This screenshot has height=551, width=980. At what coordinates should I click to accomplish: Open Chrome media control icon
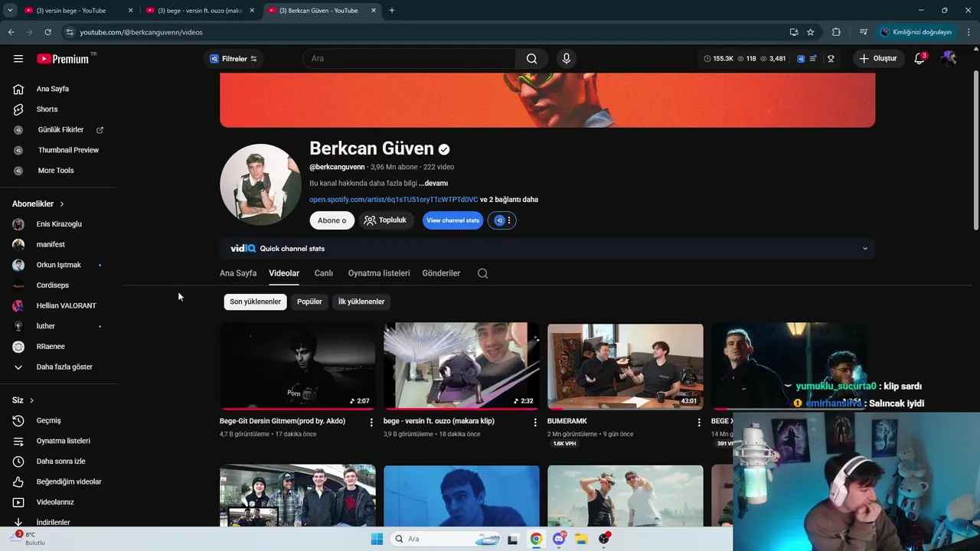[x=864, y=32]
